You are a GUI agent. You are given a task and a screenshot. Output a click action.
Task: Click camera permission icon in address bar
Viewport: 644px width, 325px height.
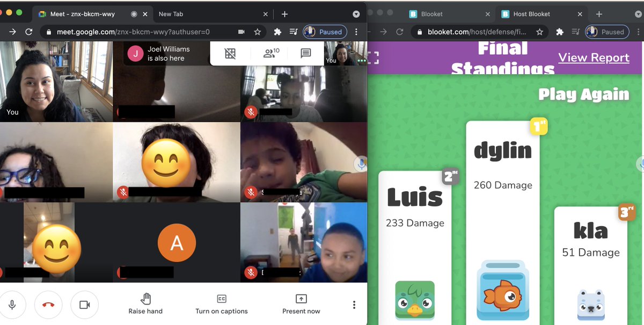point(241,32)
